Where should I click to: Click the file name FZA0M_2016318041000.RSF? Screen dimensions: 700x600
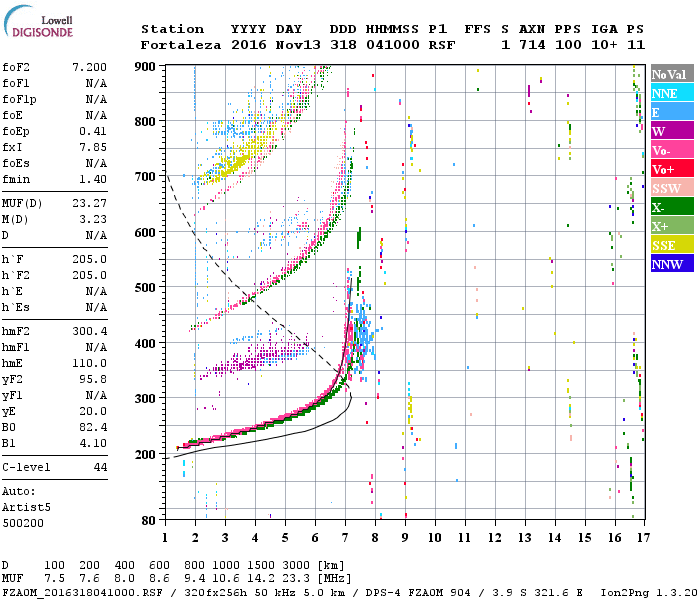click(x=82, y=592)
